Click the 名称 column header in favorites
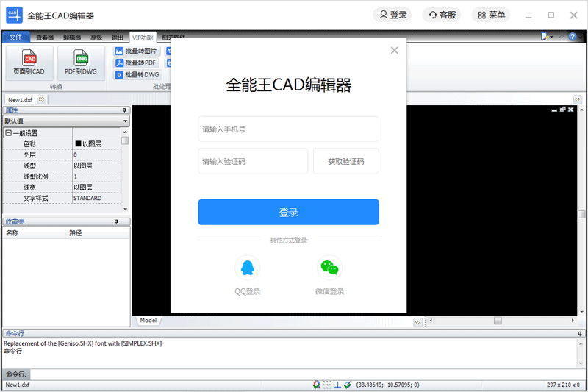This screenshot has height=392, width=588. 35,233
